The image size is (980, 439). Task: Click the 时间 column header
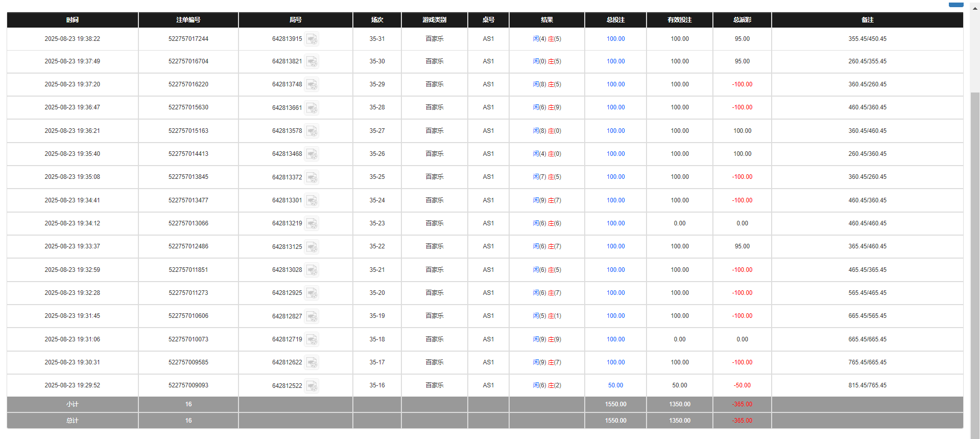tap(73, 20)
